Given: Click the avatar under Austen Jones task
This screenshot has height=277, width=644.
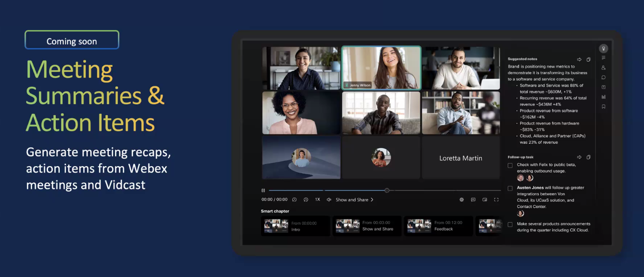Looking at the screenshot, I should (x=520, y=213).
